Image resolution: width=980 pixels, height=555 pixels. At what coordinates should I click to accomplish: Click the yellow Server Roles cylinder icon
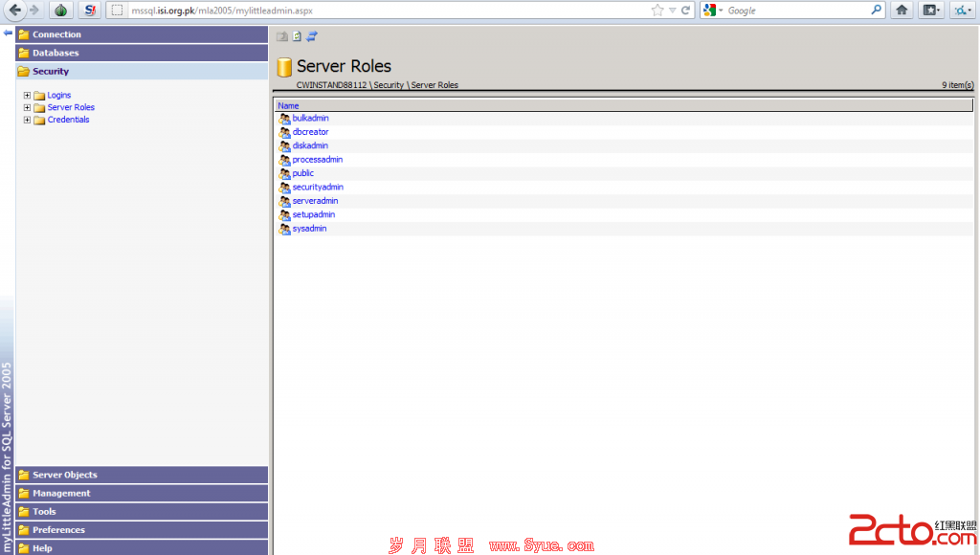(x=284, y=67)
